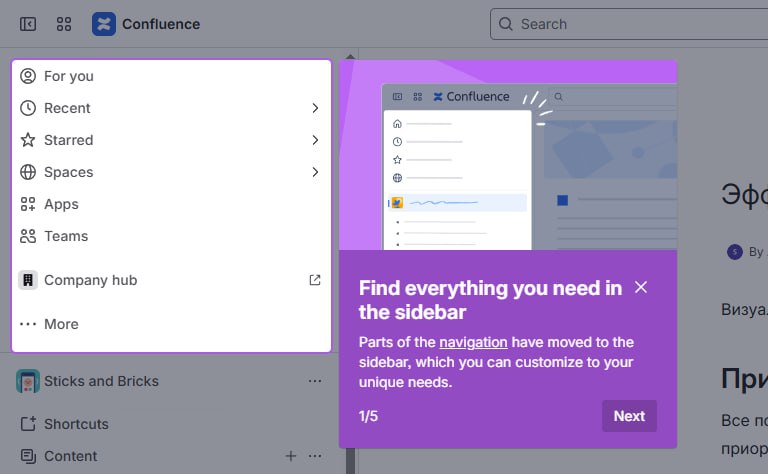This screenshot has width=768, height=474.
Task: Click Next in the onboarding tour
Action: [x=629, y=416]
